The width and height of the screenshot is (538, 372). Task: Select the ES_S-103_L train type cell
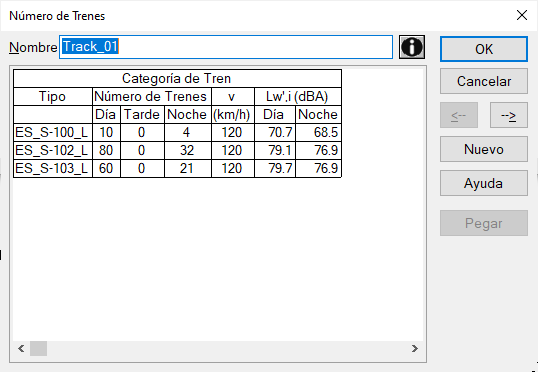(53, 168)
